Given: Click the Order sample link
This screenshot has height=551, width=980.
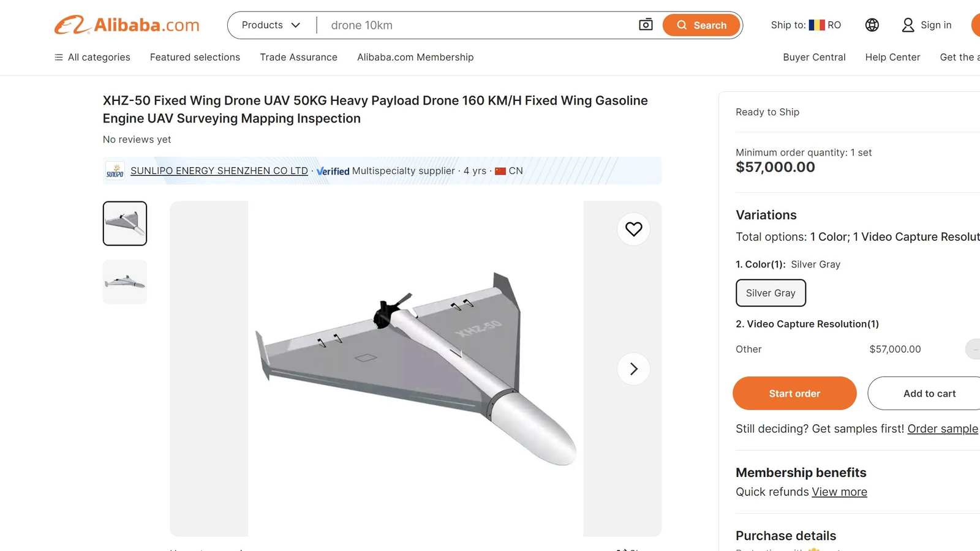Looking at the screenshot, I should pos(942,429).
